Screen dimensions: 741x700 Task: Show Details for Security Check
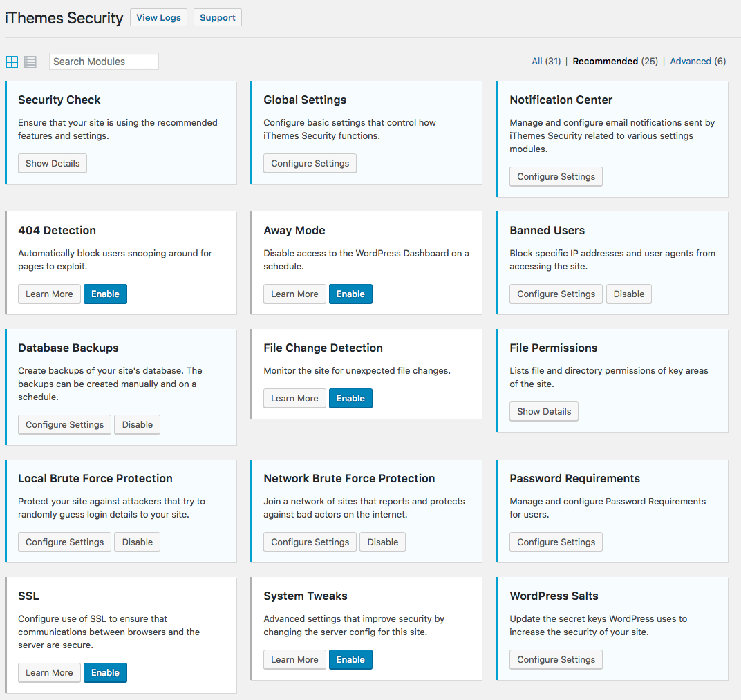pos(53,164)
